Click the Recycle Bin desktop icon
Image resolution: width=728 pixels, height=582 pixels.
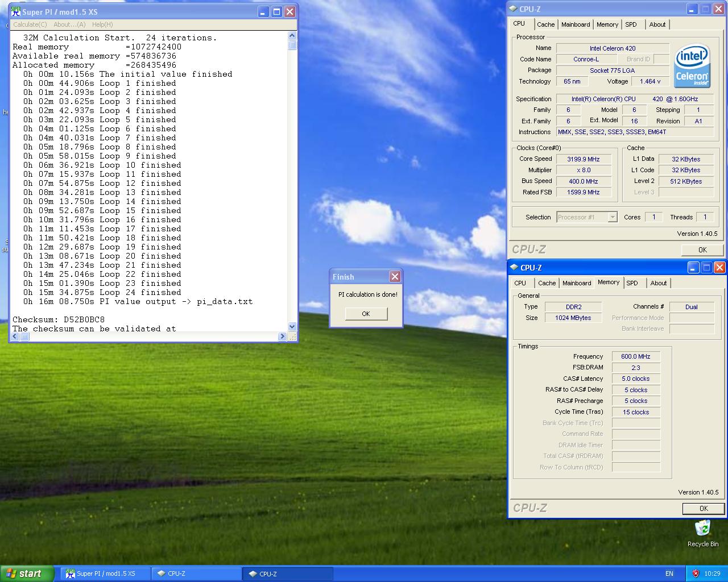pos(702,533)
